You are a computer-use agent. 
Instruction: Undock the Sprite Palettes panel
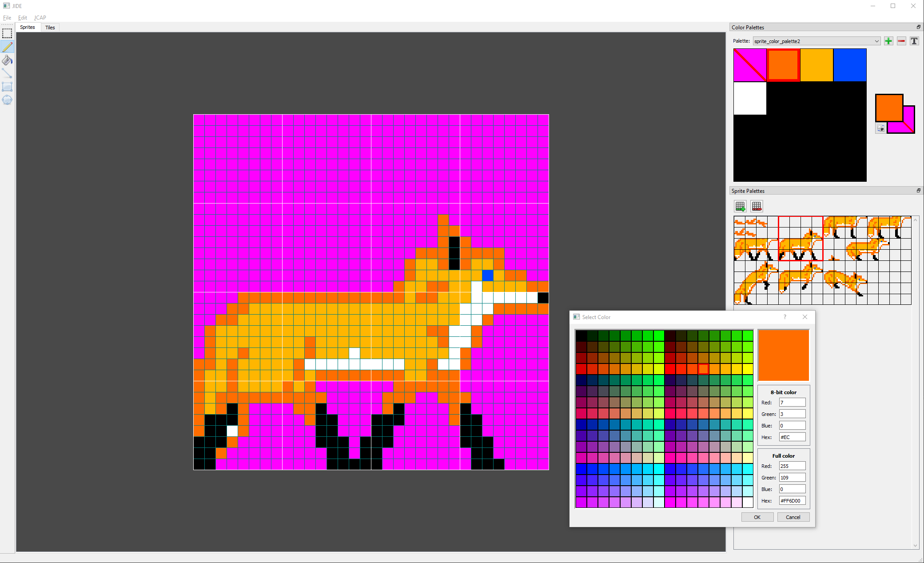coord(918,191)
